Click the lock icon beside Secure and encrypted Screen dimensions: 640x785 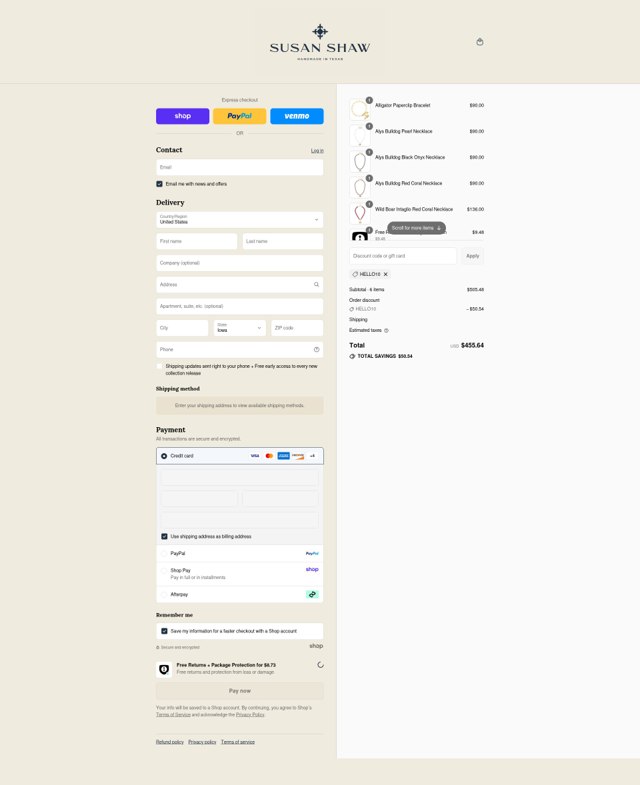[158, 647]
